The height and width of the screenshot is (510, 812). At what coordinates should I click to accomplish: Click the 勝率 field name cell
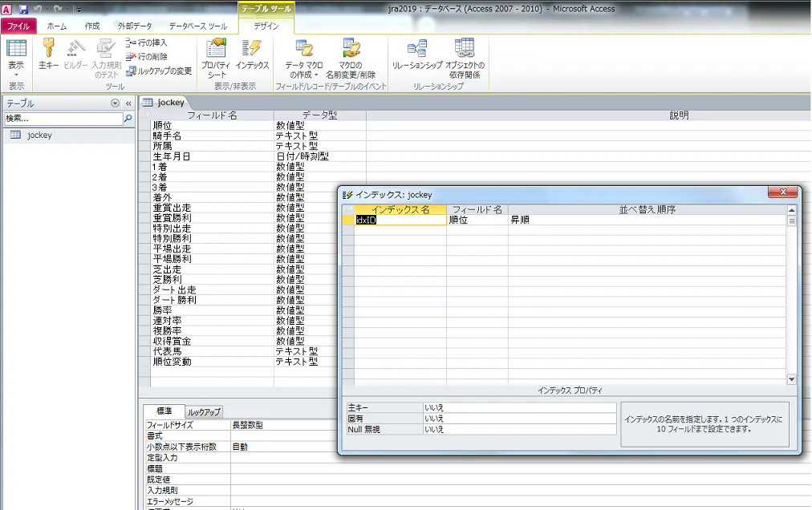tap(212, 310)
